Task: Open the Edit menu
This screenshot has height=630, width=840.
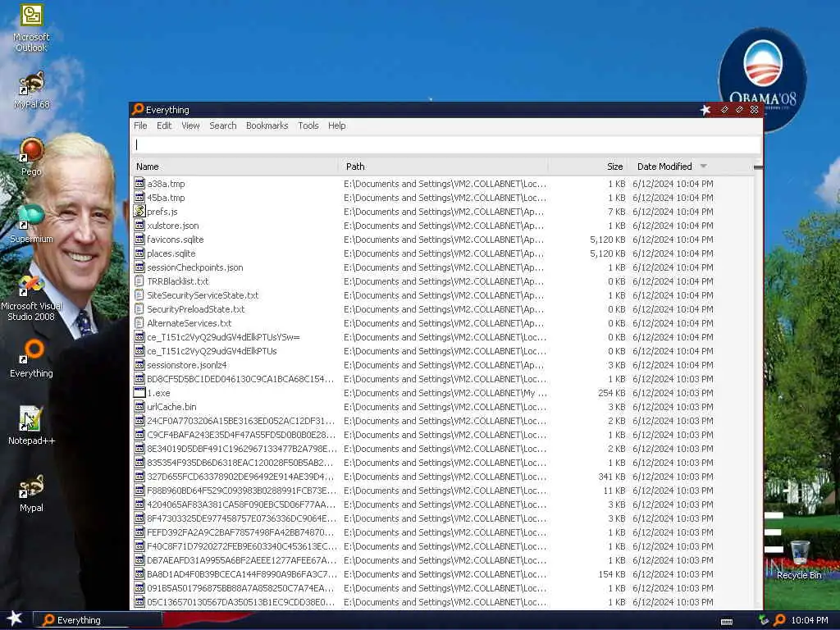Action: (164, 126)
